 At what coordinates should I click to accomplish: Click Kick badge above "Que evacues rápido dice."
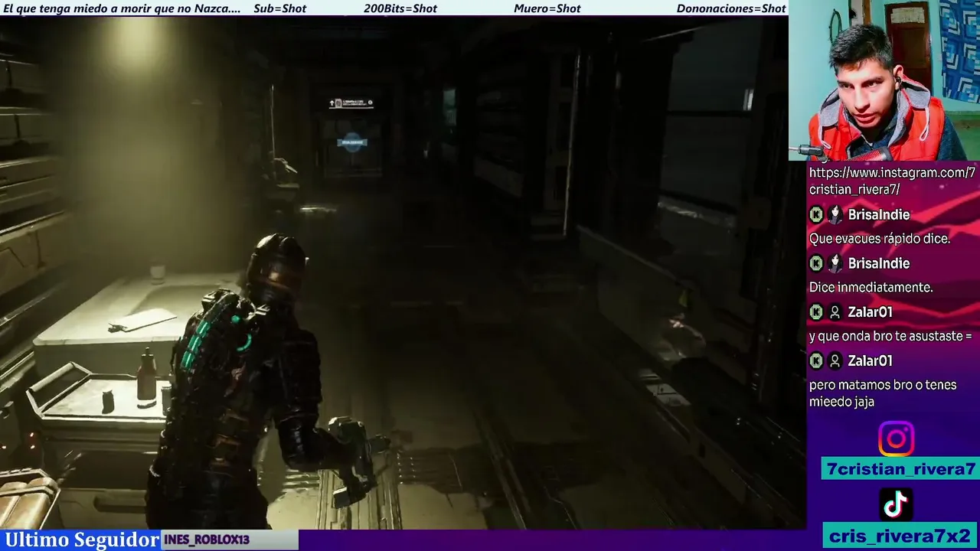(x=816, y=215)
